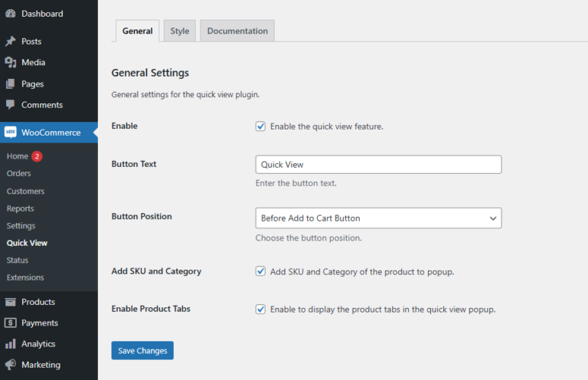Click 'Add SKU and Category of the product to popup.' label
This screenshot has width=588, height=380.
click(362, 271)
